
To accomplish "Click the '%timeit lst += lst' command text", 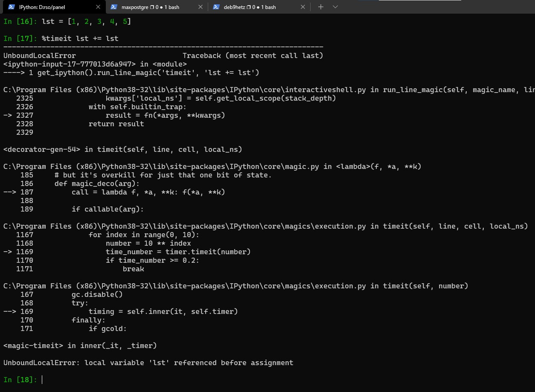I will point(80,38).
